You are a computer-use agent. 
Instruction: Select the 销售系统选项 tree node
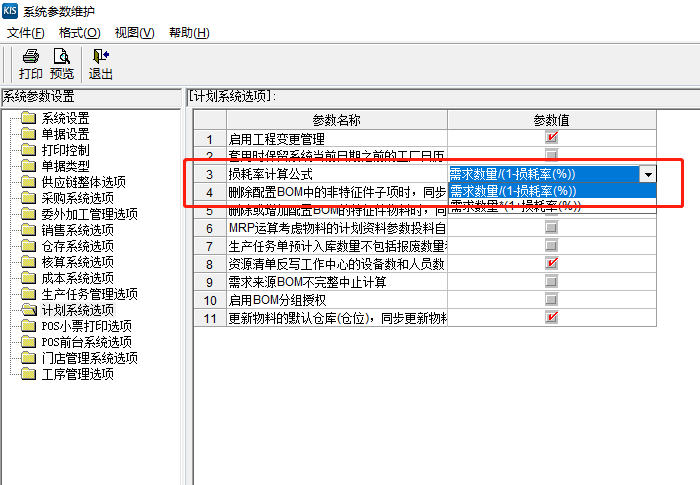coord(77,230)
